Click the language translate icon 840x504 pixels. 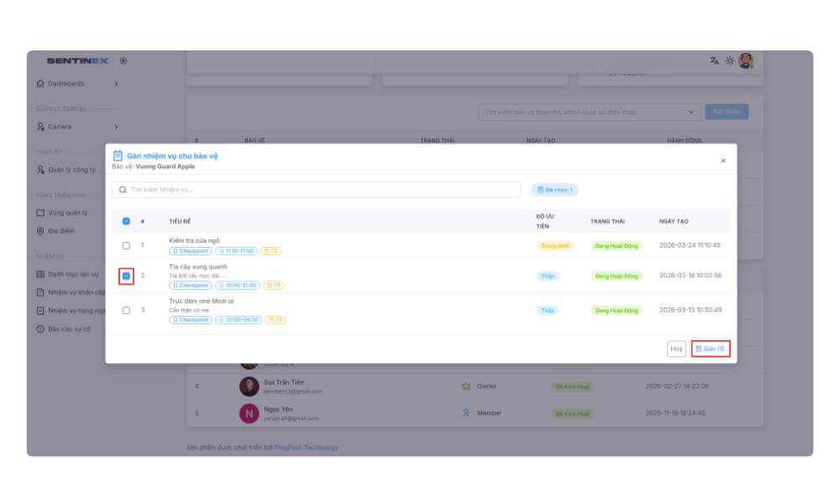714,60
